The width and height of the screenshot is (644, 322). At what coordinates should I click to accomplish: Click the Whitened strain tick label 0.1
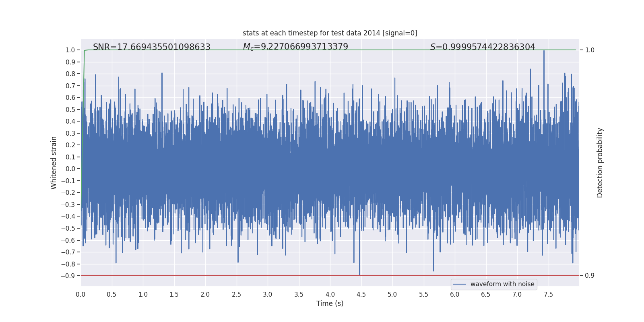70,157
